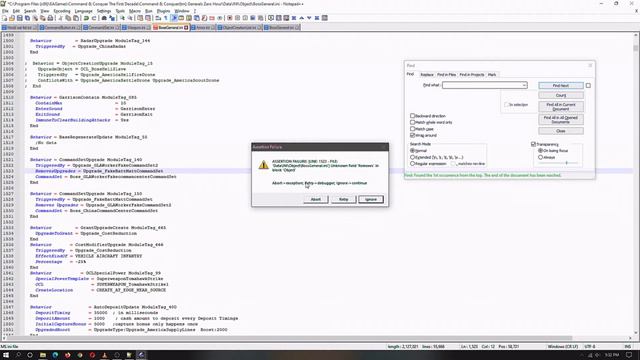The width and height of the screenshot is (640, 360).
Task: Click the editor vertical scrollbar
Action: [636, 184]
